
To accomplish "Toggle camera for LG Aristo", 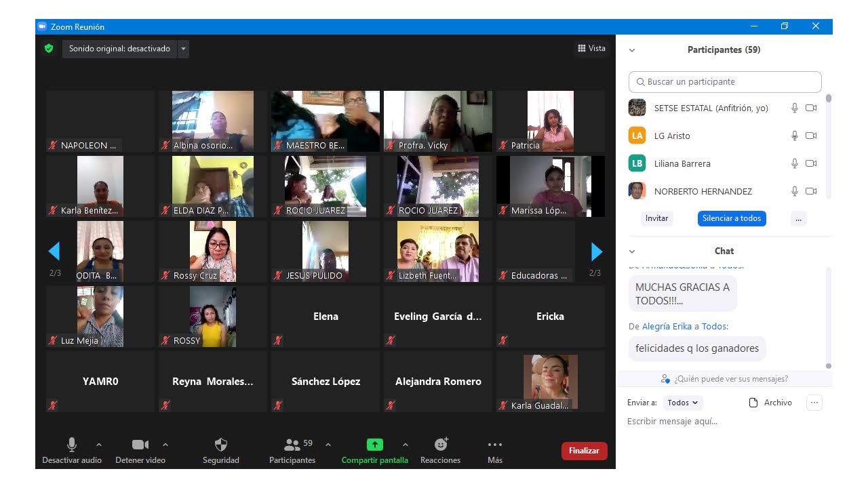I will tap(811, 136).
